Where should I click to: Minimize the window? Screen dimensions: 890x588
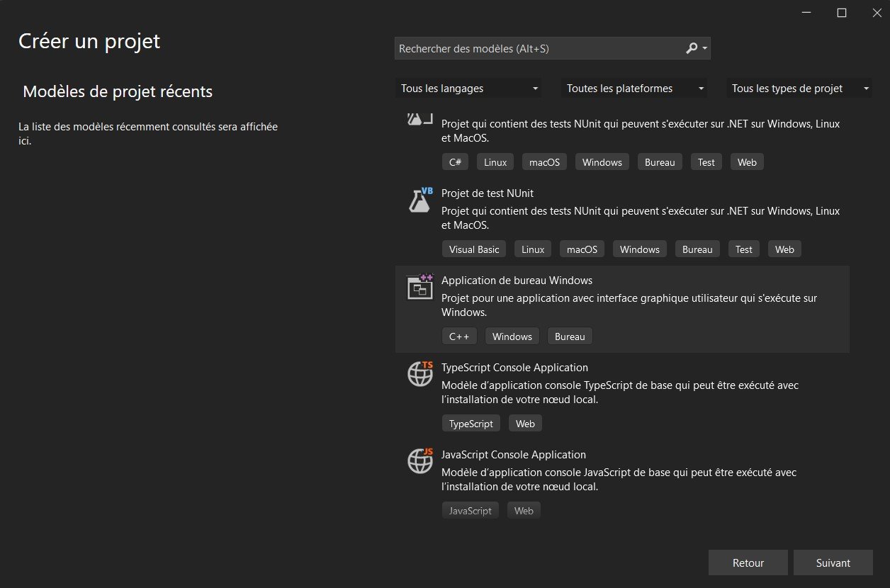(x=808, y=13)
